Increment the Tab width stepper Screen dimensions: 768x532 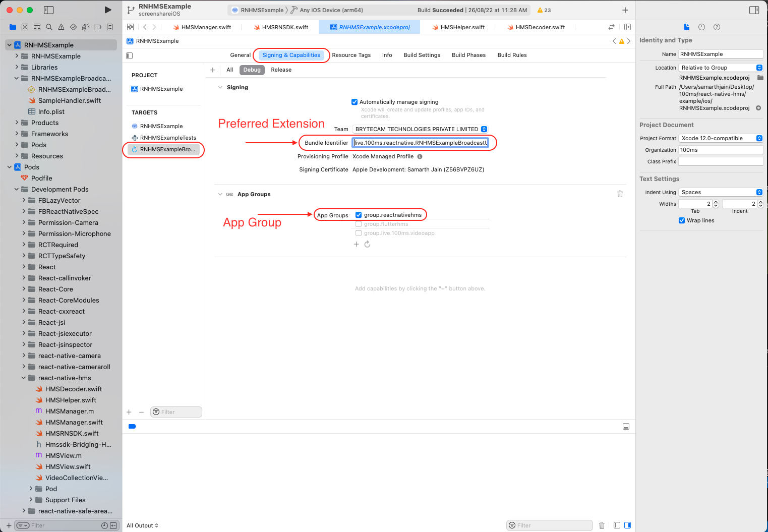tap(716, 202)
